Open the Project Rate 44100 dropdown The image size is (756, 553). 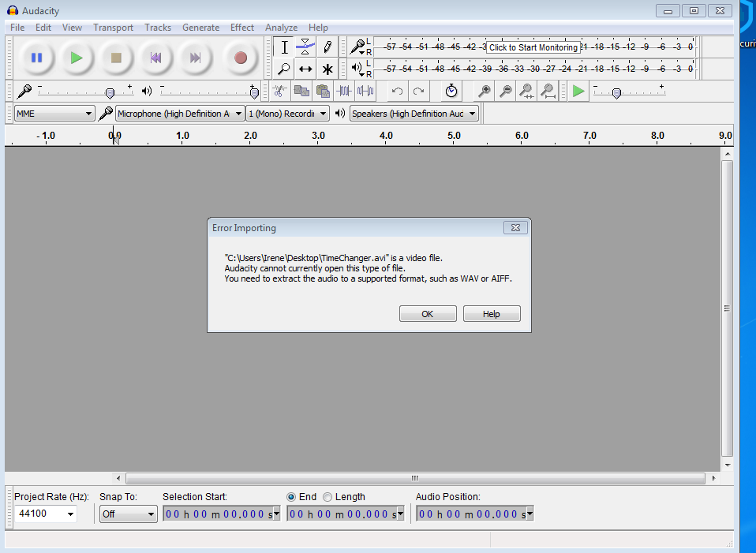point(70,514)
